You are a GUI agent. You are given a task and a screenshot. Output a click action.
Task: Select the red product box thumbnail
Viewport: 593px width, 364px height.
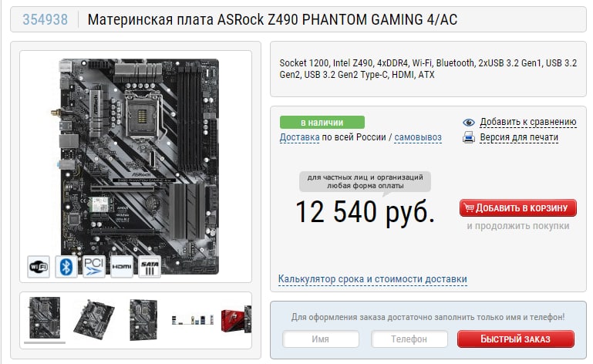click(237, 320)
